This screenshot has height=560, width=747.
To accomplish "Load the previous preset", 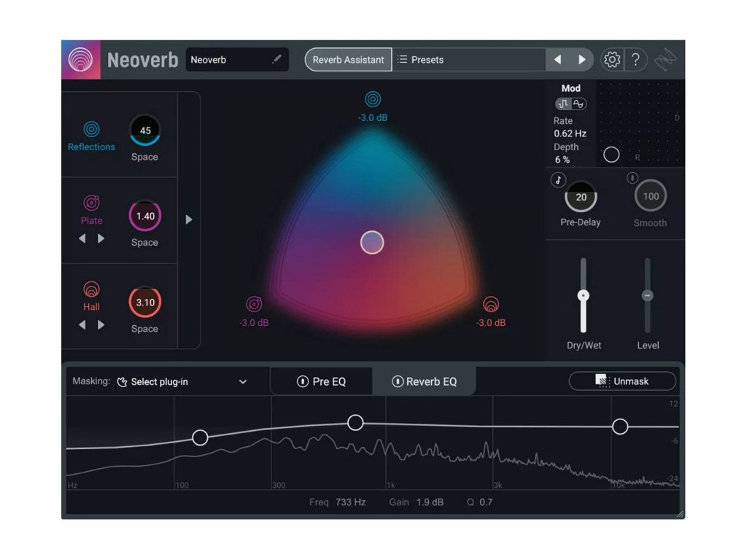I will [557, 60].
